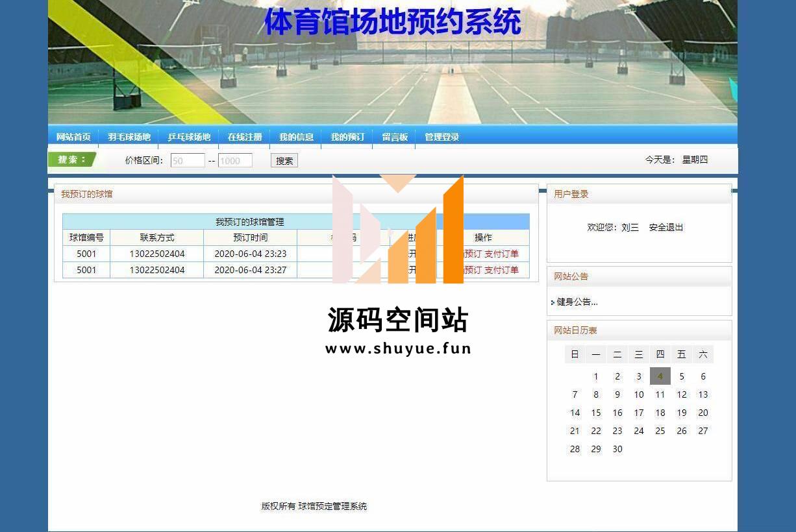The height and width of the screenshot is (532, 796).
Task: Select date 1 in the calendar
Action: [x=596, y=376]
